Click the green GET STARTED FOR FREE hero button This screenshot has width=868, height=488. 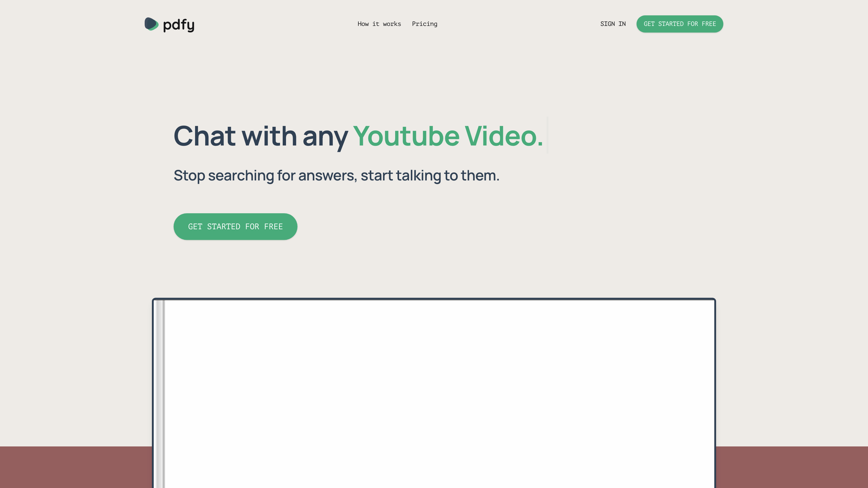(x=235, y=226)
